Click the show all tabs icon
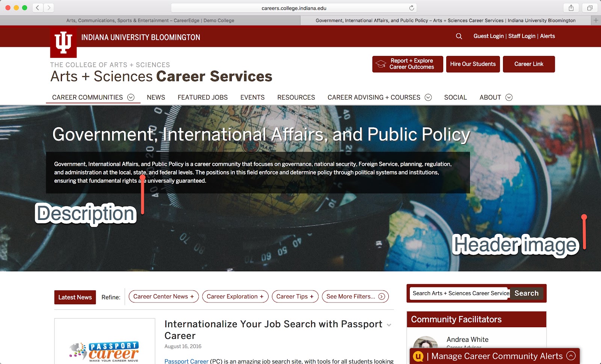Viewport: 601px width, 364px height. point(590,8)
